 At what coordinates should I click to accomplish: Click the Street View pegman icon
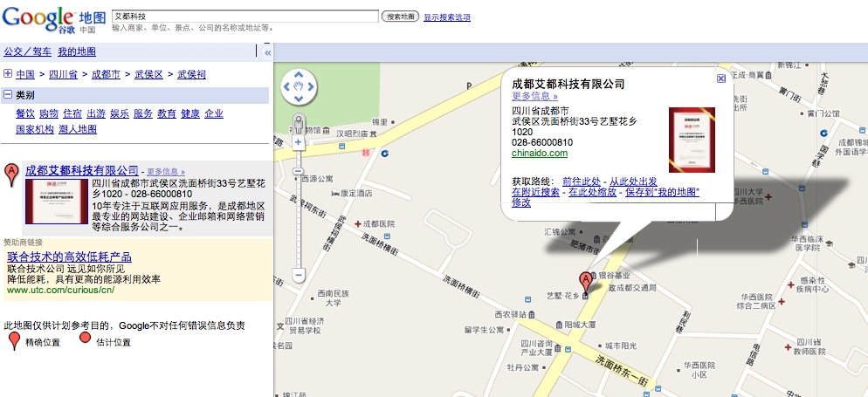tap(298, 121)
